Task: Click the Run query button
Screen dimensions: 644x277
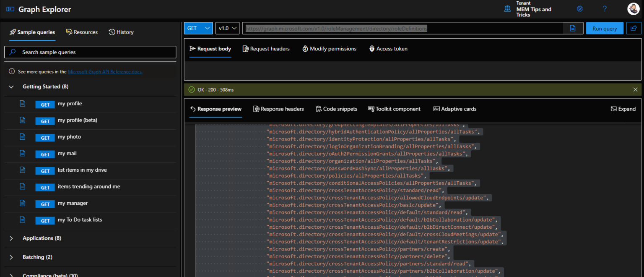Action: [605, 28]
